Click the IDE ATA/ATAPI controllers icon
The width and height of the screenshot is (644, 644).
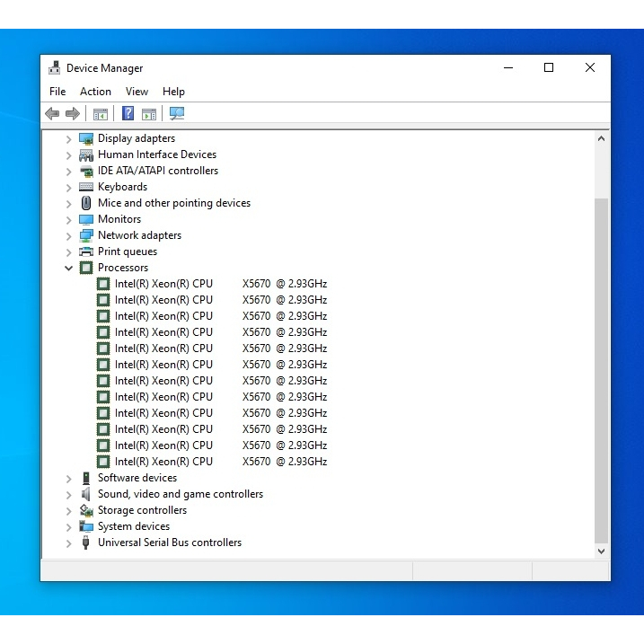tap(86, 171)
